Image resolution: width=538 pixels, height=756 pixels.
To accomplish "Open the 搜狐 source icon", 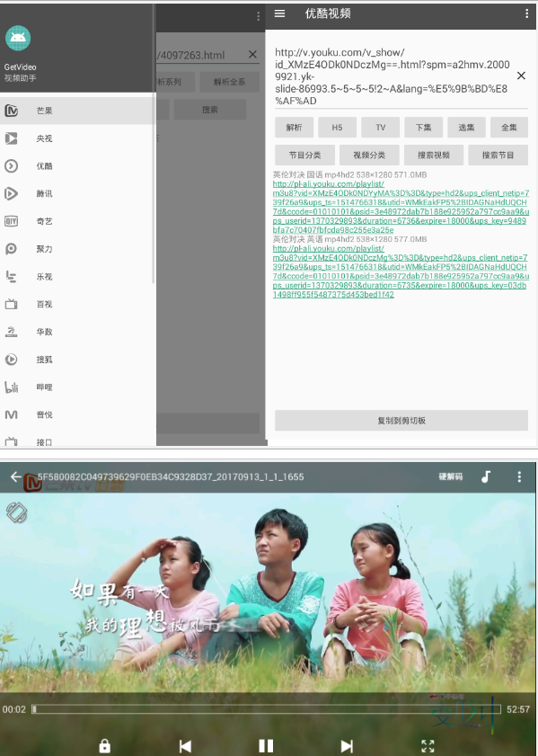I will (11, 360).
